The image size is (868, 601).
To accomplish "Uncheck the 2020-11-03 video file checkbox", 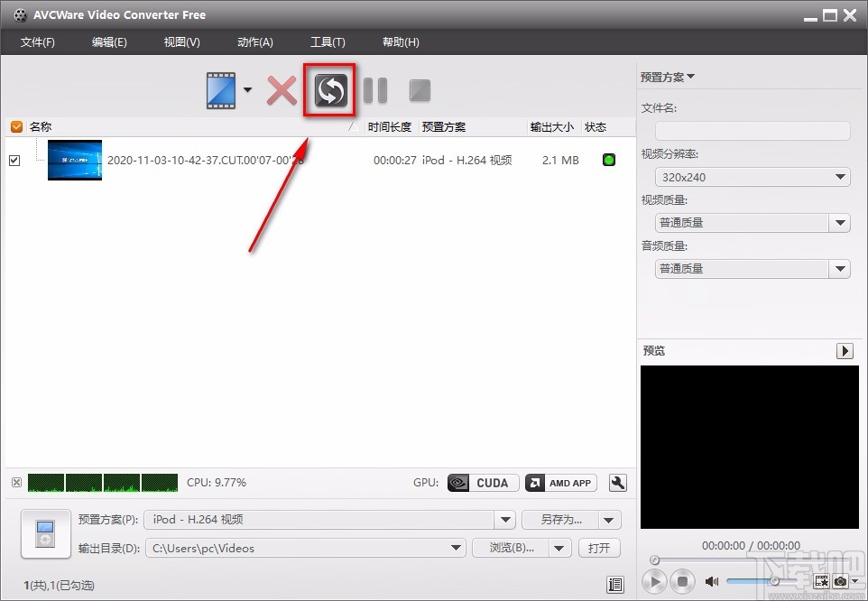I will tap(14, 160).
